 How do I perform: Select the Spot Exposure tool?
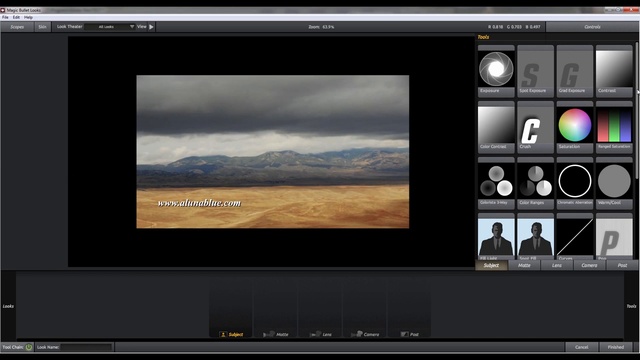[535, 71]
